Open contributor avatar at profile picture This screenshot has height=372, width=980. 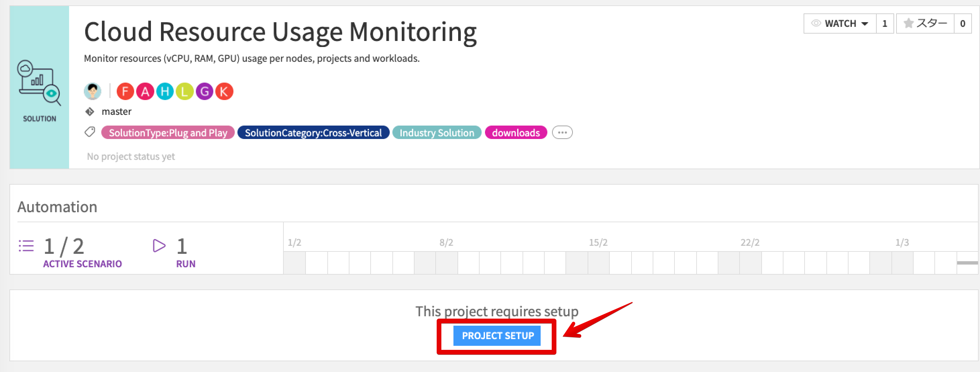pos(93,91)
